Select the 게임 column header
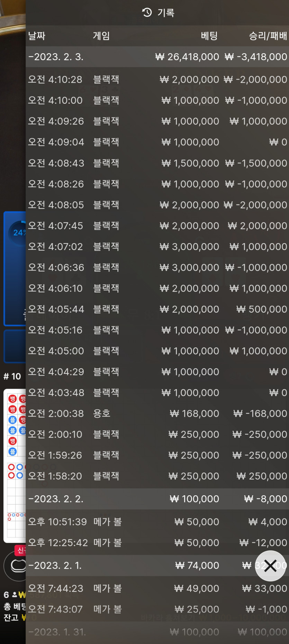This screenshot has width=289, height=644. click(101, 36)
